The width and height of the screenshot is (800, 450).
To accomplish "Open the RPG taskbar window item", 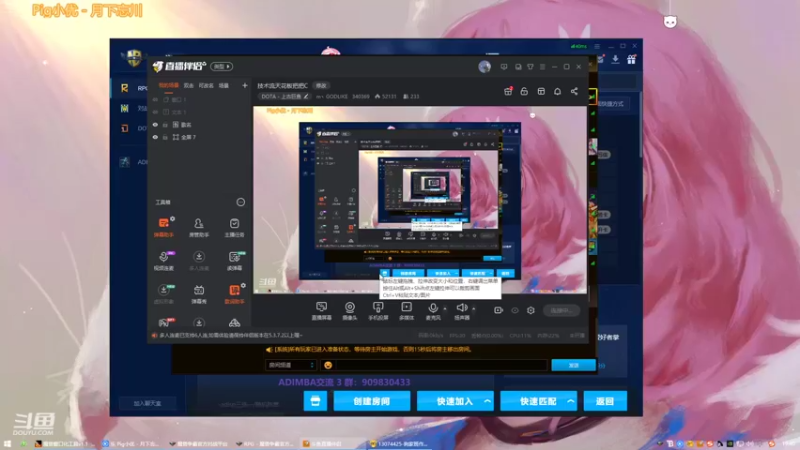I will [x=264, y=444].
